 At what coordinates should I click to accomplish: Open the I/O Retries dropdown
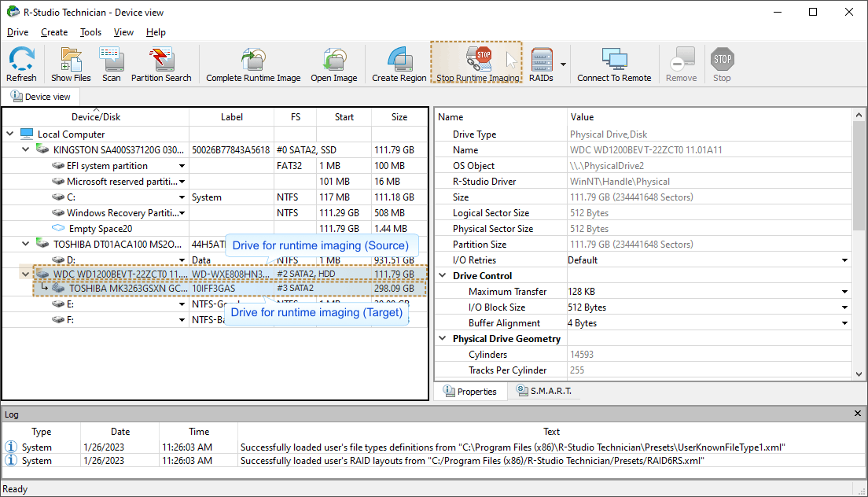[844, 260]
